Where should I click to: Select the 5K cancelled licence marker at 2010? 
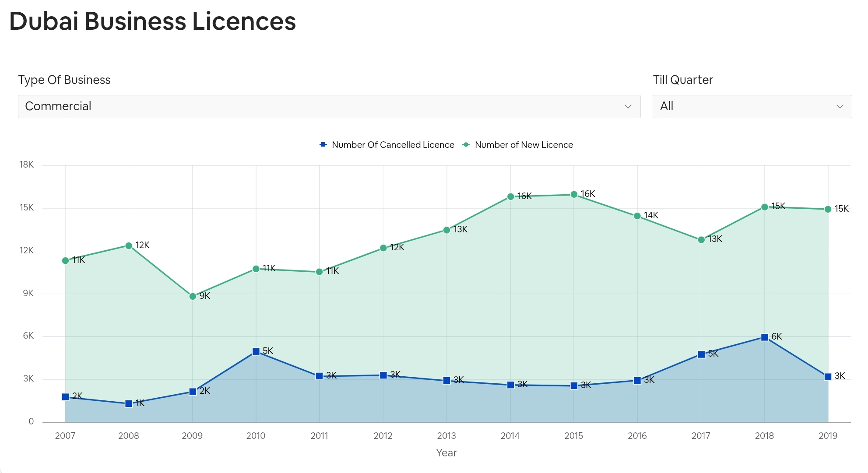point(256,350)
